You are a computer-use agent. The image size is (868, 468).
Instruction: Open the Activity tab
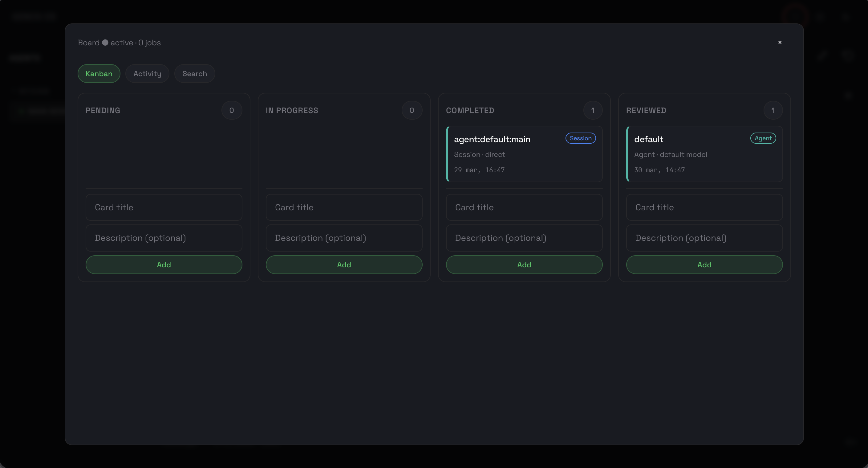point(147,73)
